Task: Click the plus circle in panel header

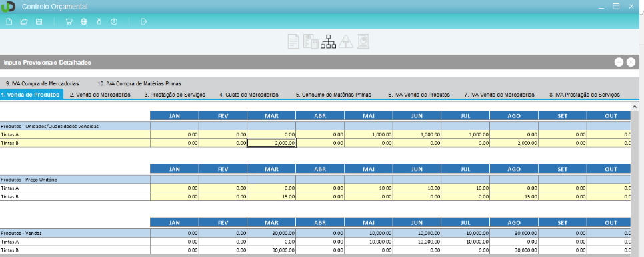Action: click(x=619, y=62)
